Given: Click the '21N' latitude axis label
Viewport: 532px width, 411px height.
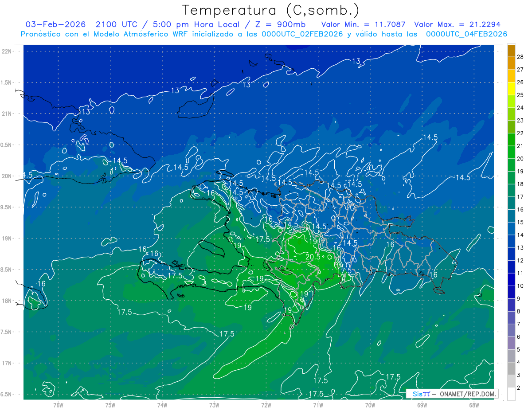Looking at the screenshot, I should click(x=7, y=114).
